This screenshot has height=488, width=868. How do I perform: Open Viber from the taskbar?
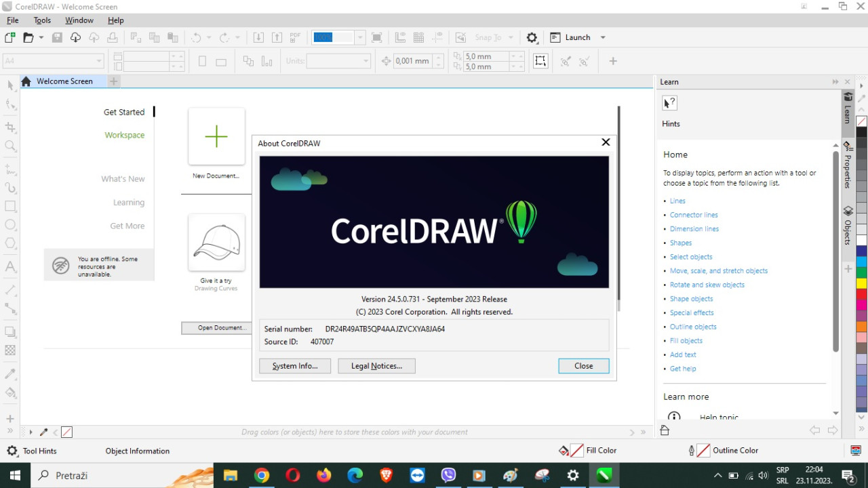(448, 475)
